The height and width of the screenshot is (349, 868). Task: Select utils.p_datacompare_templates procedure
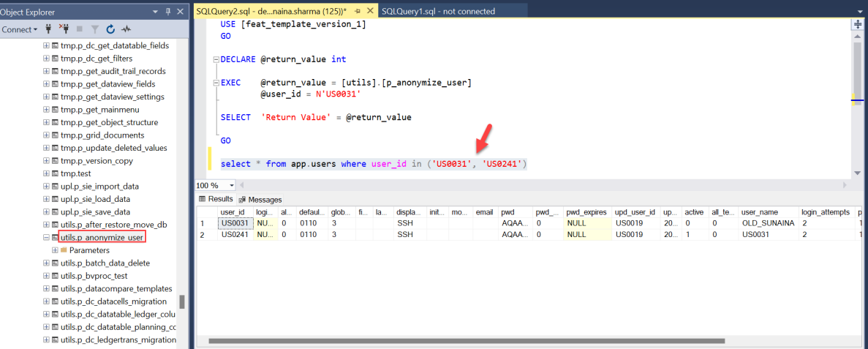(x=116, y=288)
